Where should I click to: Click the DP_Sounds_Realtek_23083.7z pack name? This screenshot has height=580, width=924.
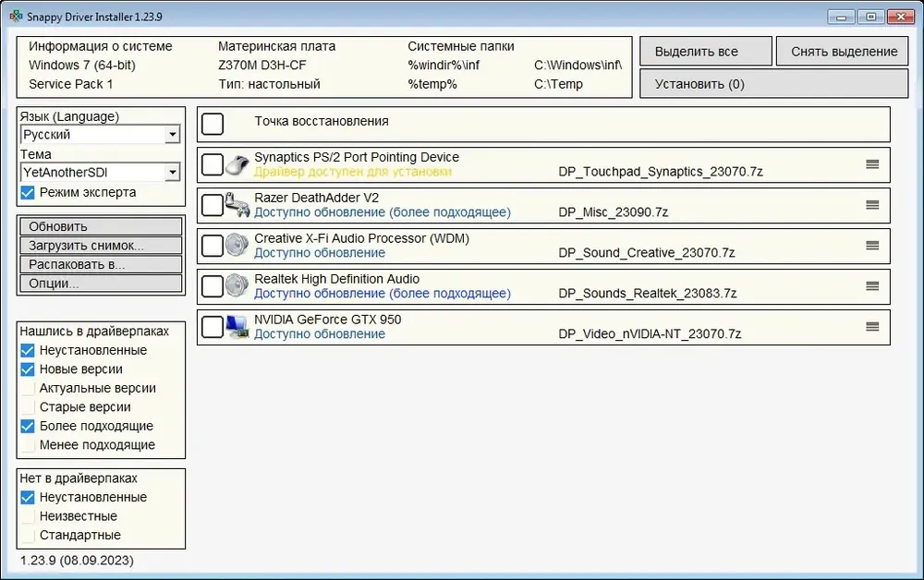coord(648,294)
